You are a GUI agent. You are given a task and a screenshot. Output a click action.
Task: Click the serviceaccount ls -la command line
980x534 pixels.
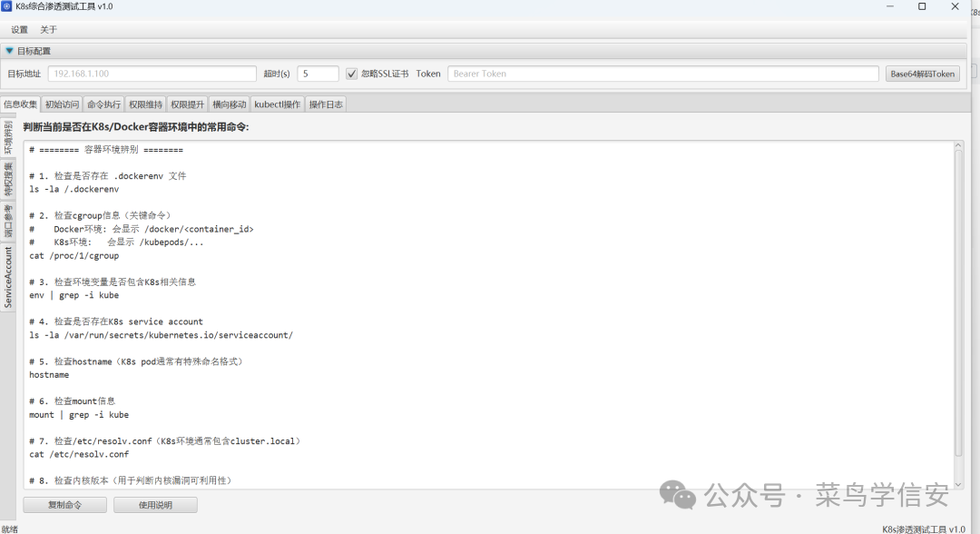[161, 335]
